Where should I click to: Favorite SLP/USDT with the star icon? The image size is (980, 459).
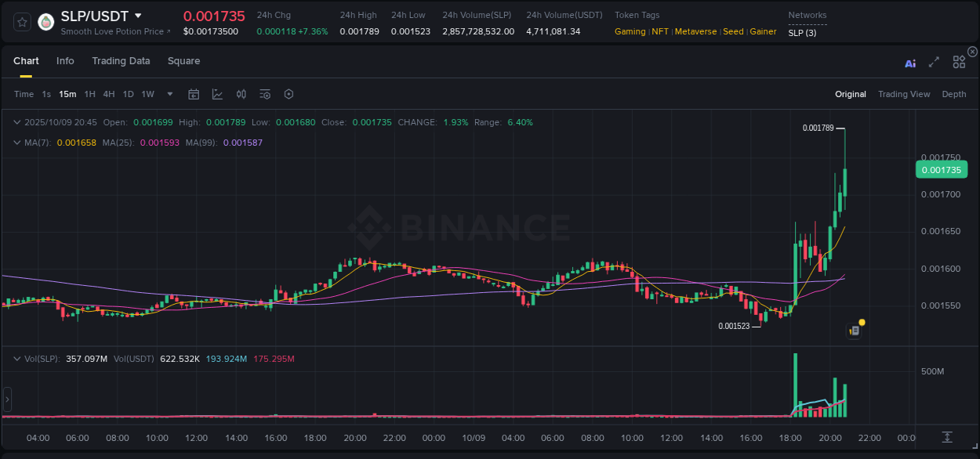coord(21,21)
